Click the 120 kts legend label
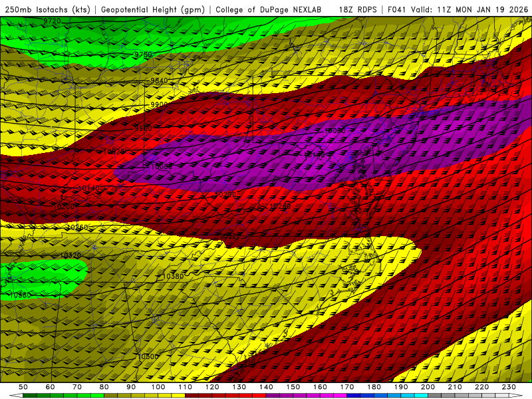This screenshot has height=399, width=532. [212, 387]
